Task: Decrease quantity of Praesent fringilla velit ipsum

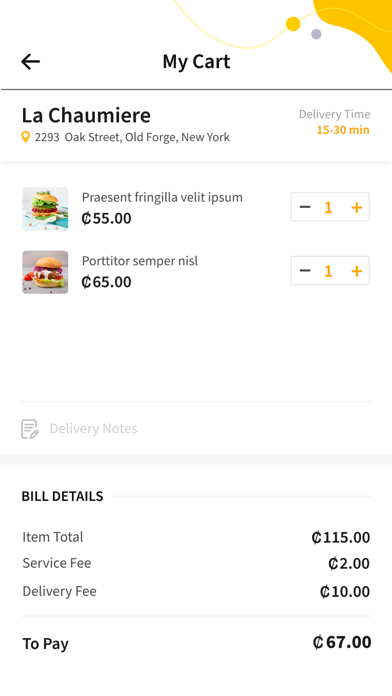Action: [x=305, y=207]
